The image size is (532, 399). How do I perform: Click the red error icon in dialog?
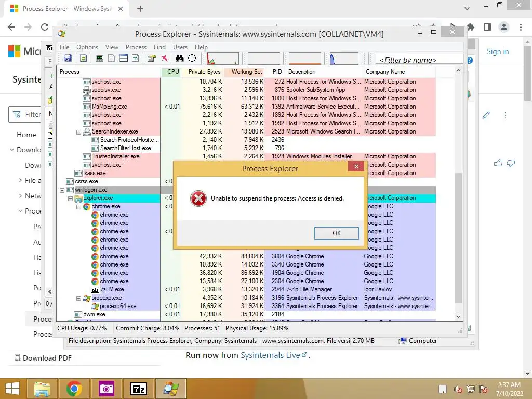pos(198,198)
